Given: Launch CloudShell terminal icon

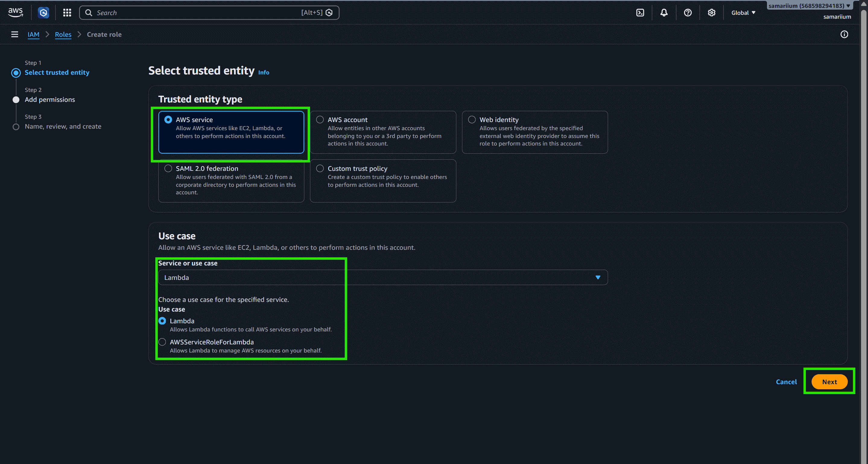Looking at the screenshot, I should 640,13.
